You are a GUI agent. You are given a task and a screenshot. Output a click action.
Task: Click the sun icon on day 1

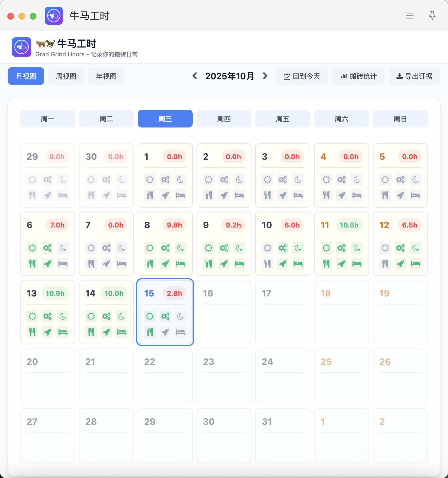150,180
